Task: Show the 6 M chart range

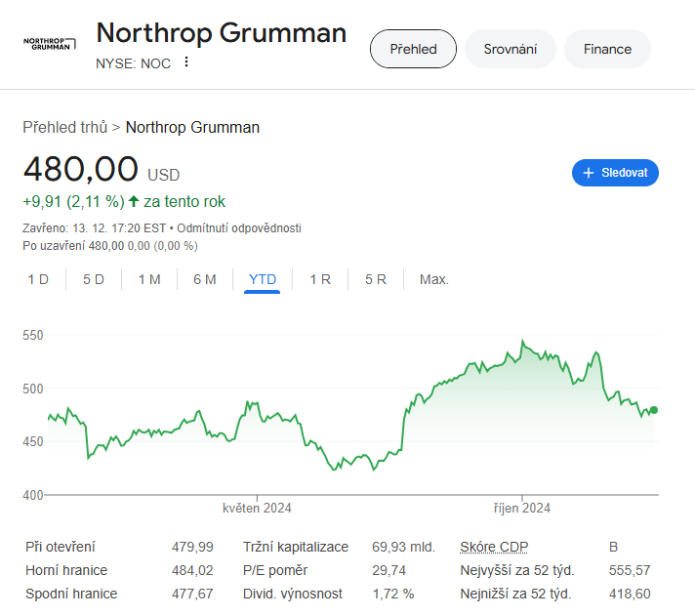Action: pyautogui.click(x=205, y=279)
